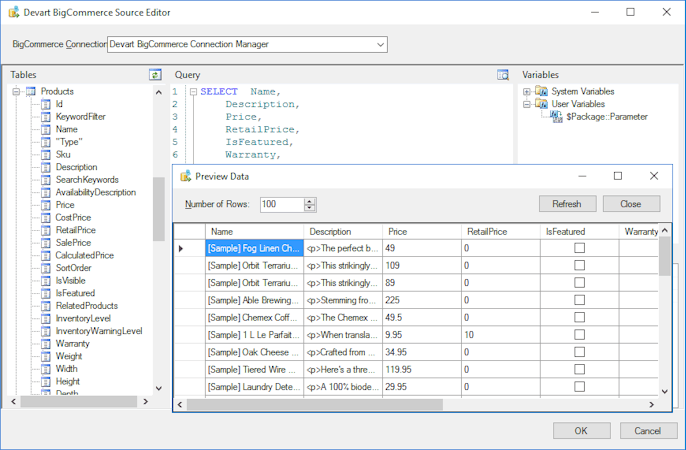Select the Warranty field in Tables tree
Image resolution: width=686 pixels, height=450 pixels.
tap(72, 343)
